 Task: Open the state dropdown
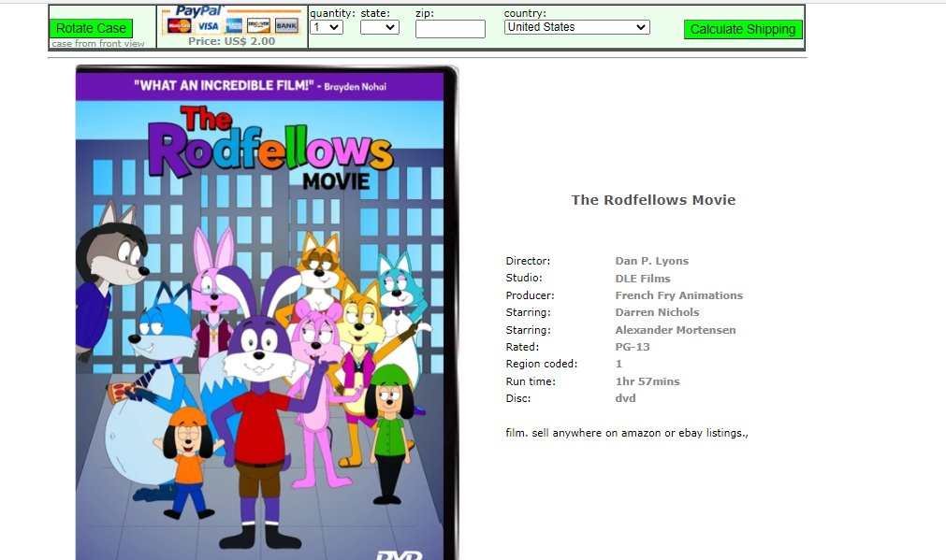pos(380,27)
